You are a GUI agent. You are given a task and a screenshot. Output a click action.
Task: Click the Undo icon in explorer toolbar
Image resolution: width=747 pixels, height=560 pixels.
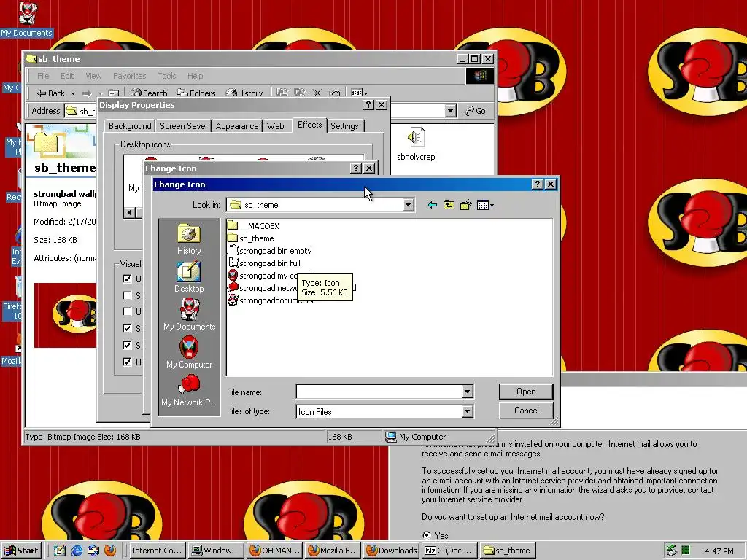334,93
